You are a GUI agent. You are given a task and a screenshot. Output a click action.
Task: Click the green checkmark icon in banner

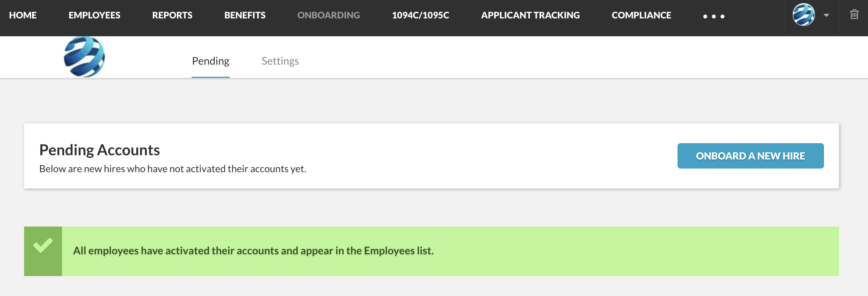point(43,245)
